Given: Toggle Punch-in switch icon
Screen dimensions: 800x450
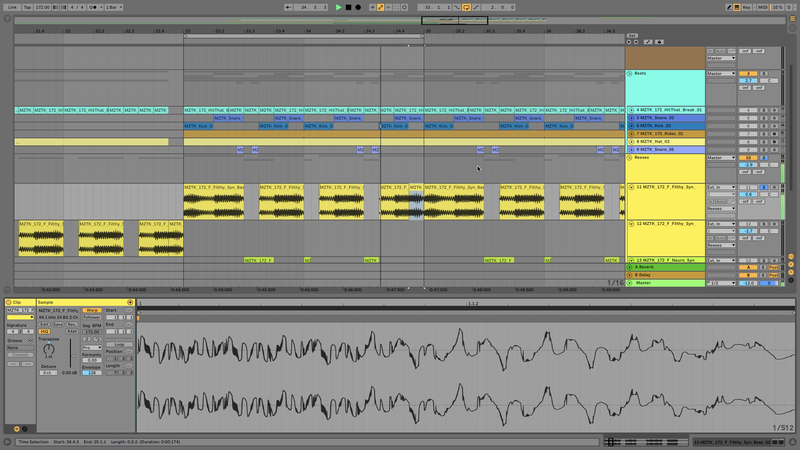Looking at the screenshot, I should 457,7.
